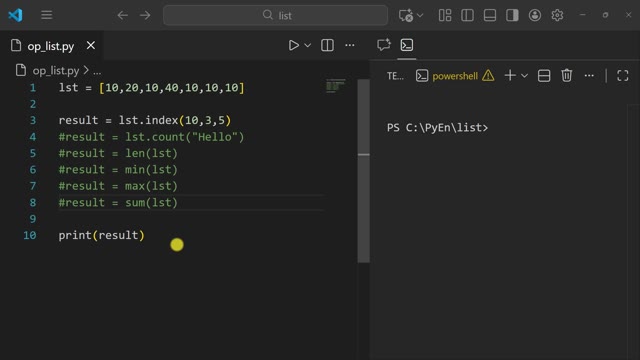Open the new terminal launch profile dropdown
The width and height of the screenshot is (640, 360).
click(524, 76)
